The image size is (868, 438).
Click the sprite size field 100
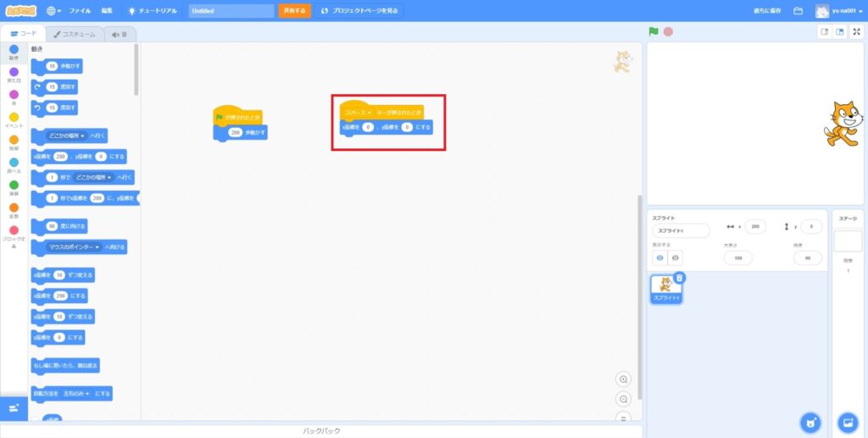738,258
